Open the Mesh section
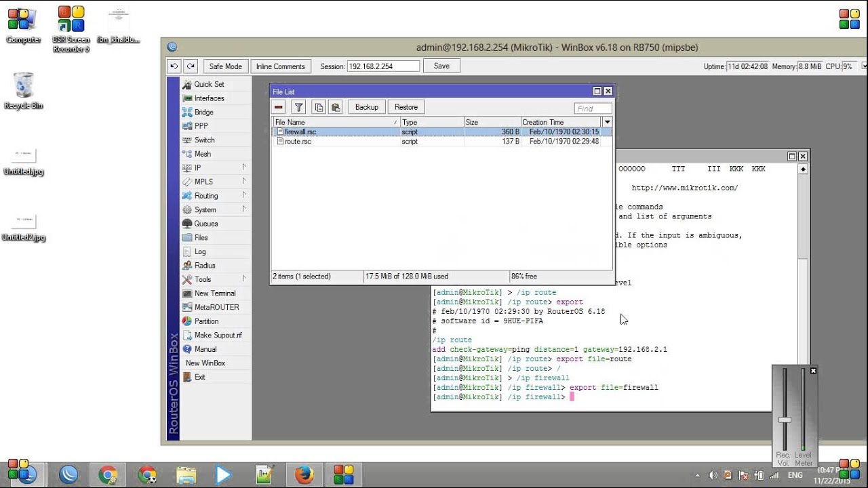868x488 pixels. click(202, 154)
